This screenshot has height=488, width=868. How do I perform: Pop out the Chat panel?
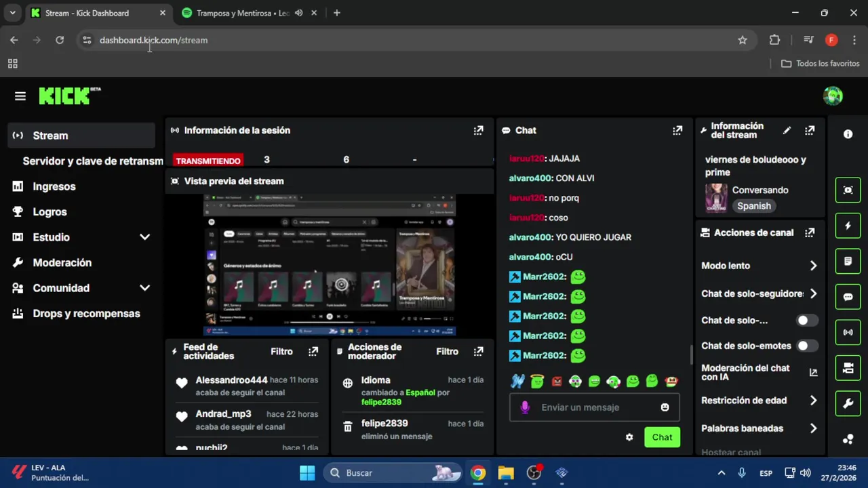click(x=677, y=131)
